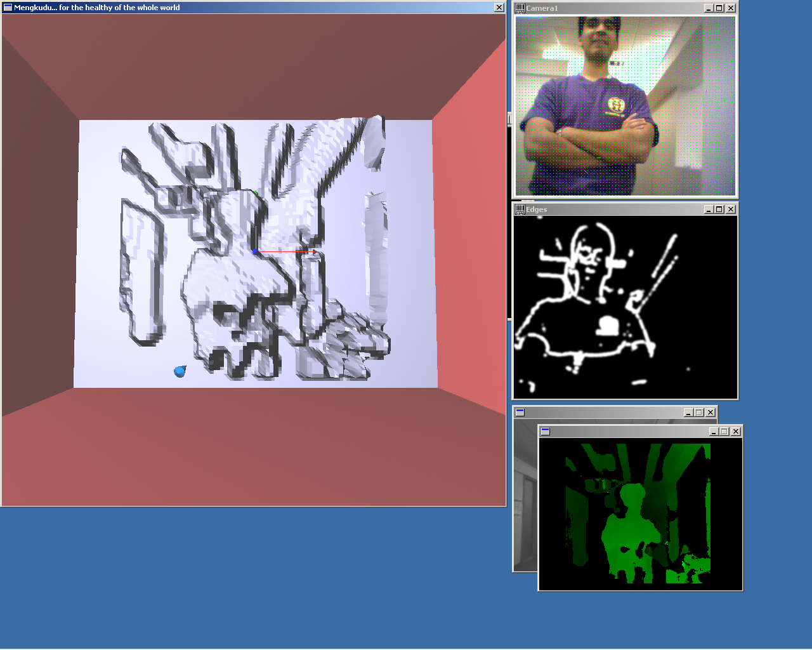Select the blue teardrop object in 3D scene
This screenshot has height=650, width=812.
tap(180, 371)
